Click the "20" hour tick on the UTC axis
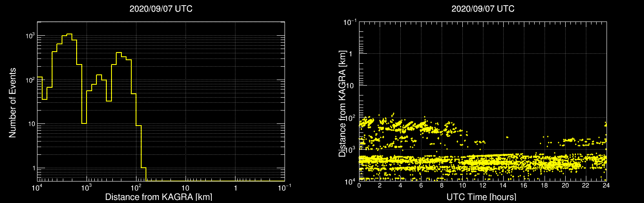644x203 pixels. [x=565, y=186]
